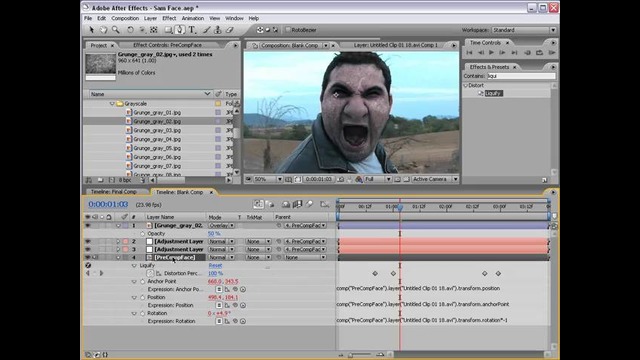Select the Pen tool
Screen dimensions: 640x360
(x=180, y=30)
